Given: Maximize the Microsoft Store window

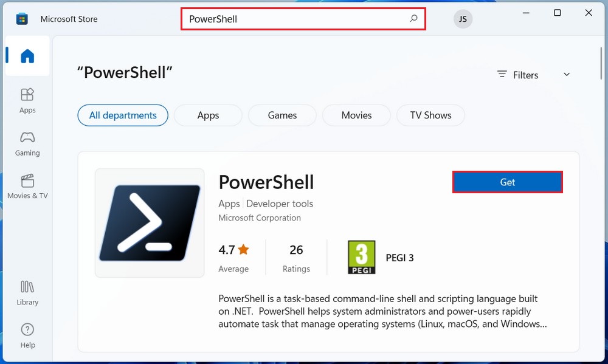Looking at the screenshot, I should coord(557,13).
